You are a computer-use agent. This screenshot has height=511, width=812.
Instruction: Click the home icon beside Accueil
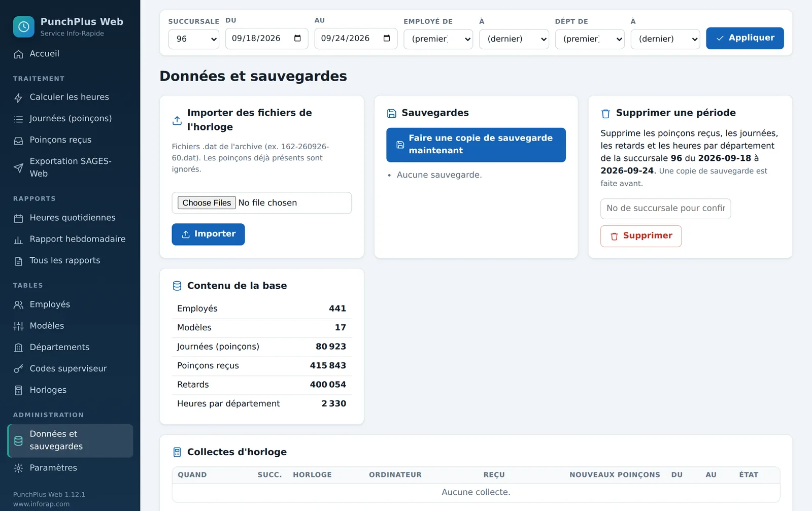(x=18, y=54)
